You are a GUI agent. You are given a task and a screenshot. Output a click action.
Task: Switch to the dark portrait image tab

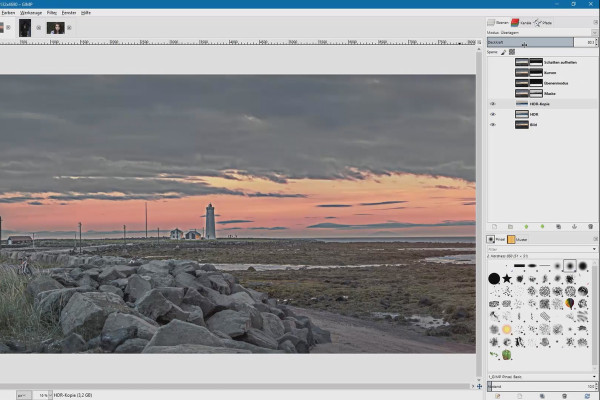click(25, 28)
